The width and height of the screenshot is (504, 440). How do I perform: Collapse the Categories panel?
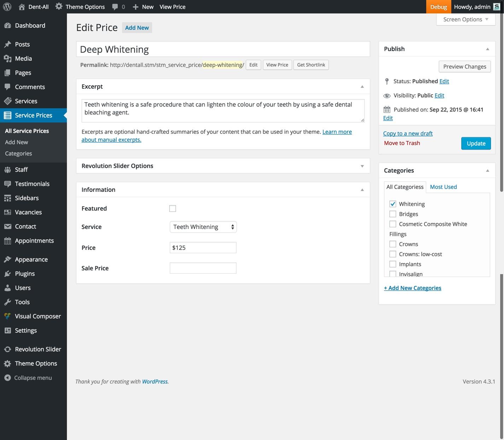[x=487, y=171]
